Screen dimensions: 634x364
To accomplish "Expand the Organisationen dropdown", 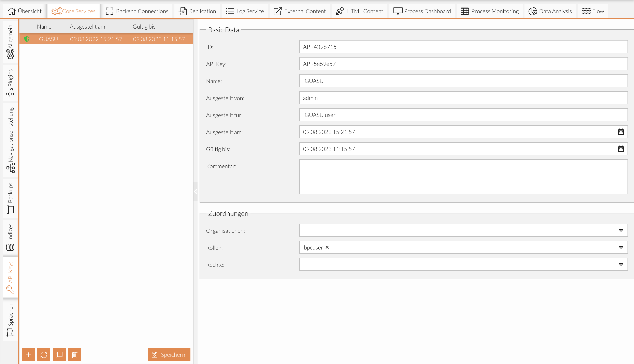I will click(621, 230).
